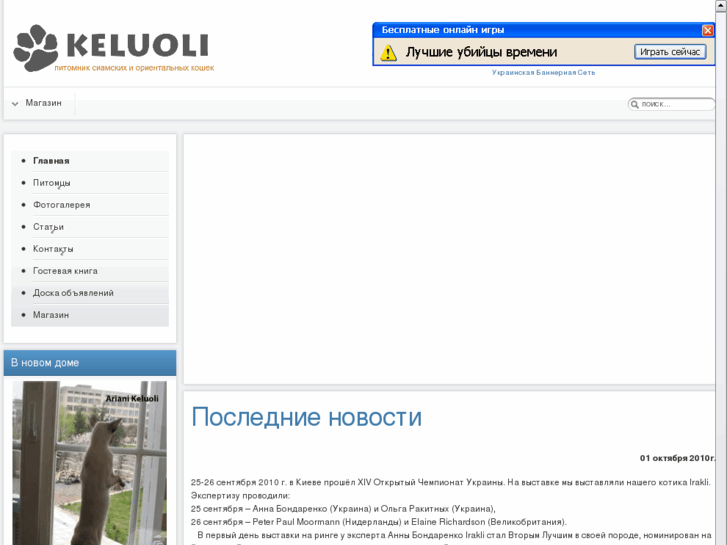Click the Лучшие убийцы времени banner text
This screenshot has height=545, width=727.
click(x=481, y=52)
